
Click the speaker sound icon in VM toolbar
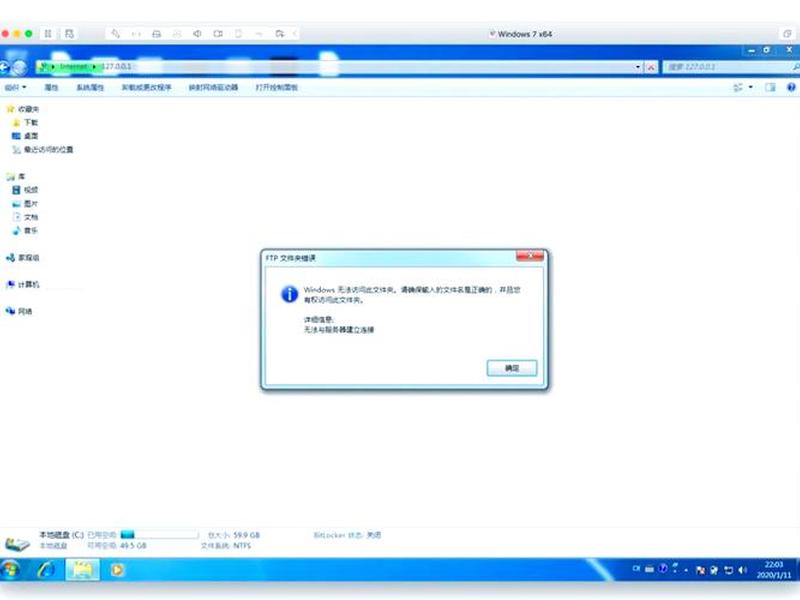coord(197,34)
